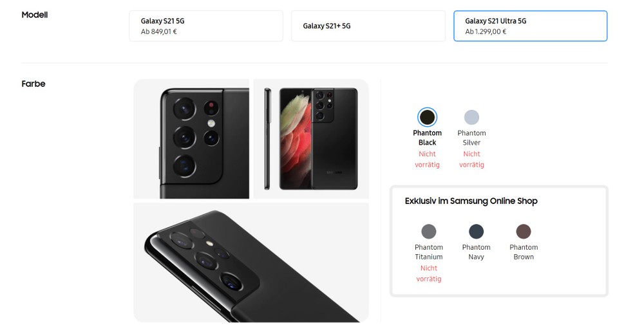Choose the Phantom Titanium color circle
Screen dimensions: 644x334
click(429, 232)
